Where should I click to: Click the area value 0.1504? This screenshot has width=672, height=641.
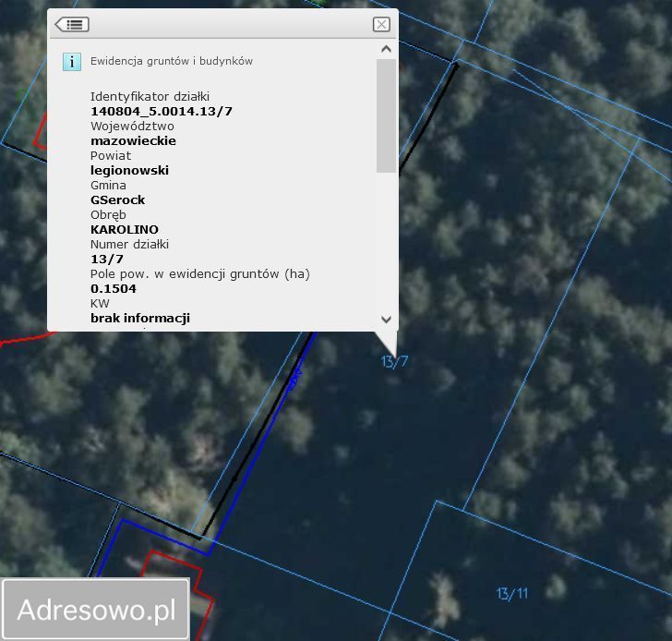point(114,289)
